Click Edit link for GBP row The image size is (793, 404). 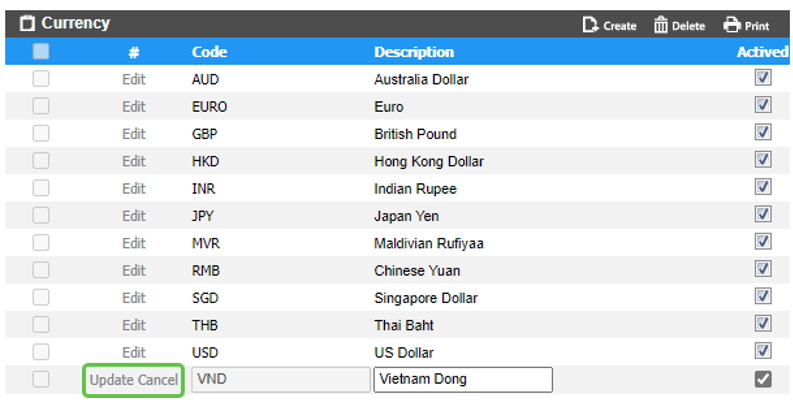point(134,134)
